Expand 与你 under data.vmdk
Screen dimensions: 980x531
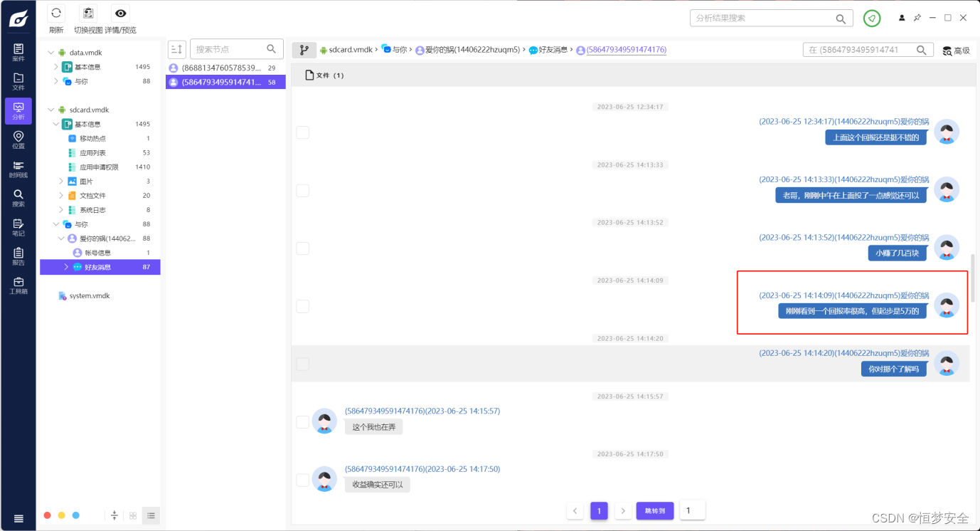pyautogui.click(x=56, y=81)
